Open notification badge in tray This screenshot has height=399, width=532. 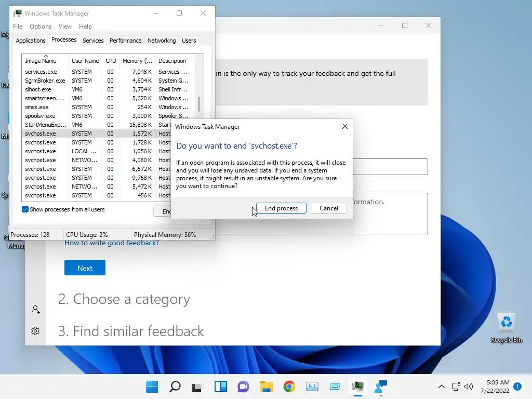(517, 387)
